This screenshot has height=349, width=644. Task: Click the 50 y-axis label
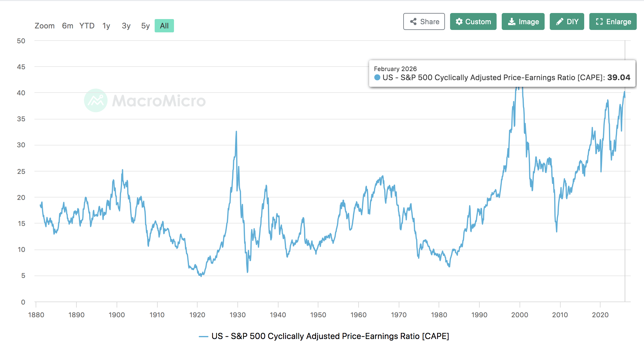(21, 41)
